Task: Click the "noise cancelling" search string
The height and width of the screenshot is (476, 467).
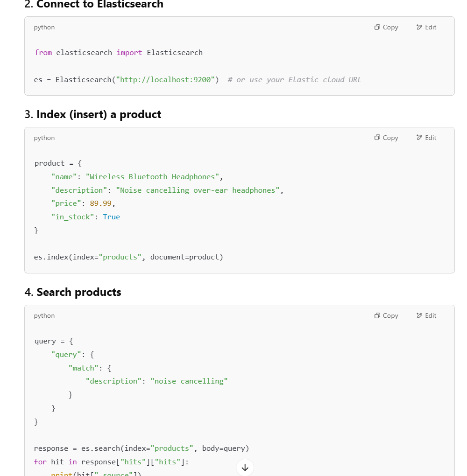Action: [189, 381]
